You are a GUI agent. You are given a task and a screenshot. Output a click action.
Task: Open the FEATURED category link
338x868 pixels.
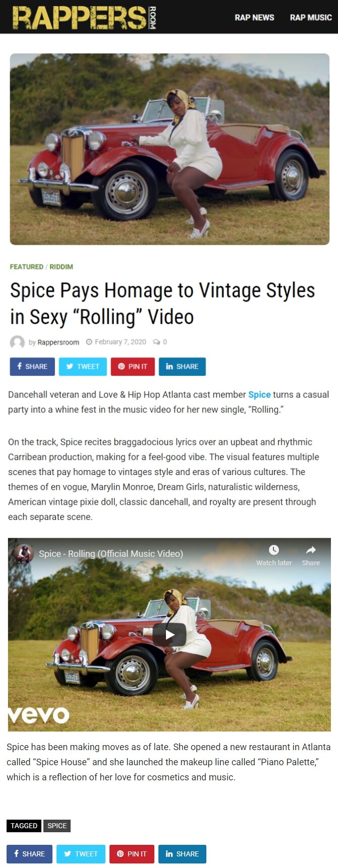[27, 266]
